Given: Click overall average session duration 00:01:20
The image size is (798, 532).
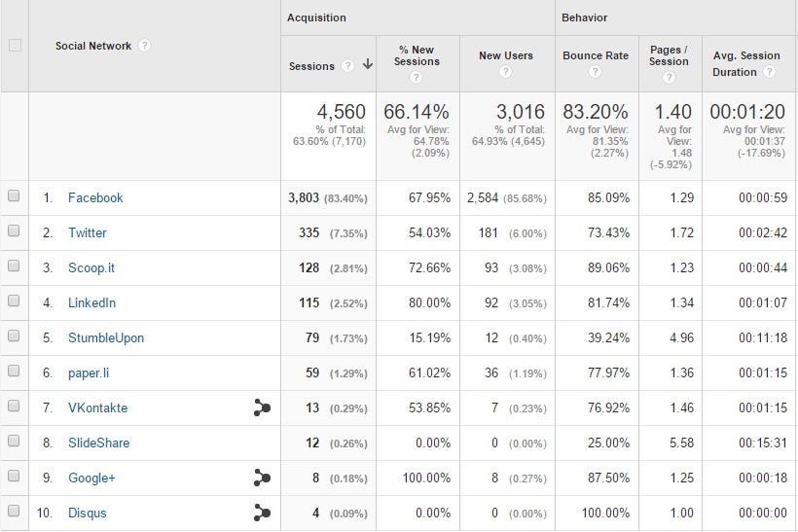Looking at the screenshot, I should point(747,112).
